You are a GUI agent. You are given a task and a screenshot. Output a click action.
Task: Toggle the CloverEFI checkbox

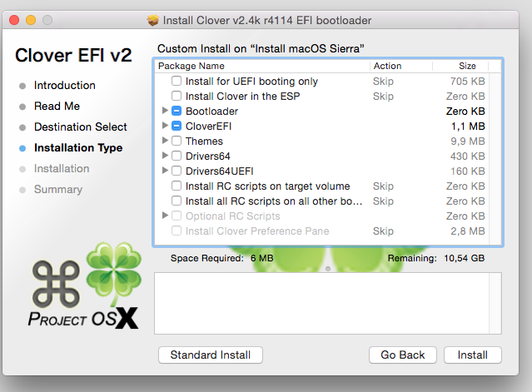177,126
